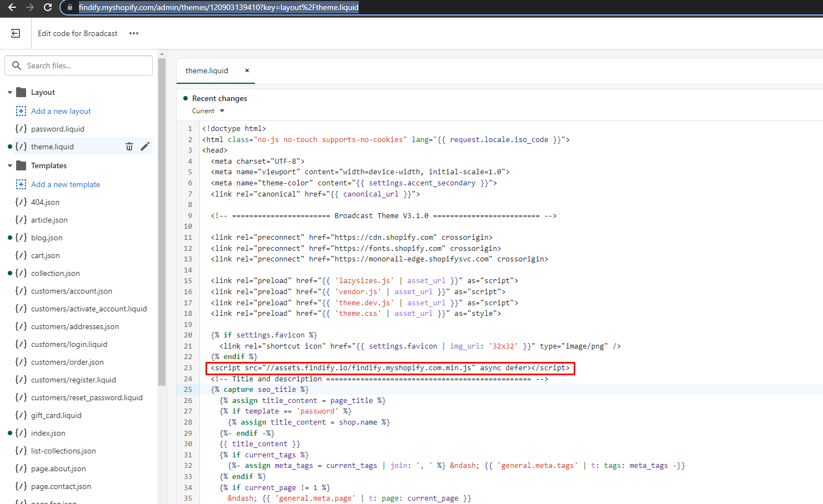Click the sidebar vertical scrollbar thumb

tap(162, 222)
